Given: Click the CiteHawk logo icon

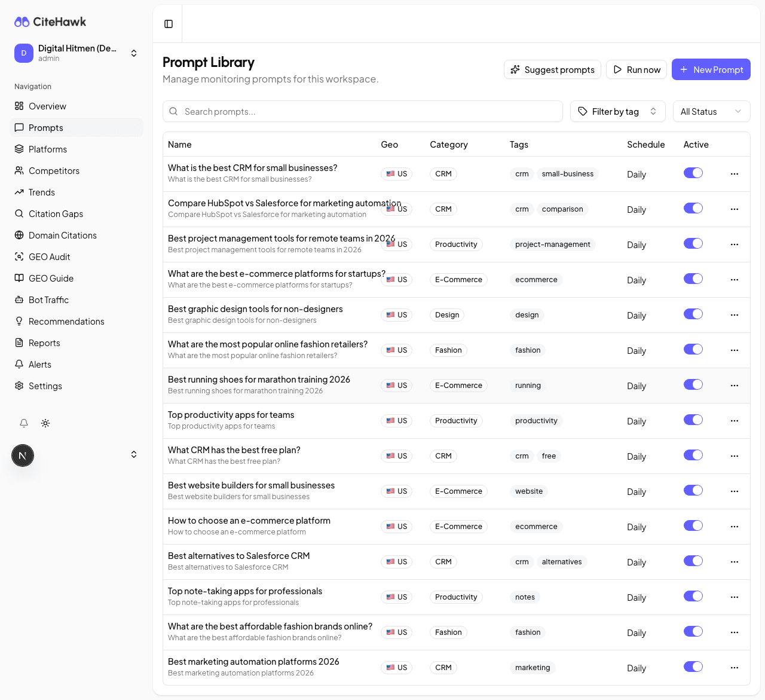Looking at the screenshot, I should (22, 22).
